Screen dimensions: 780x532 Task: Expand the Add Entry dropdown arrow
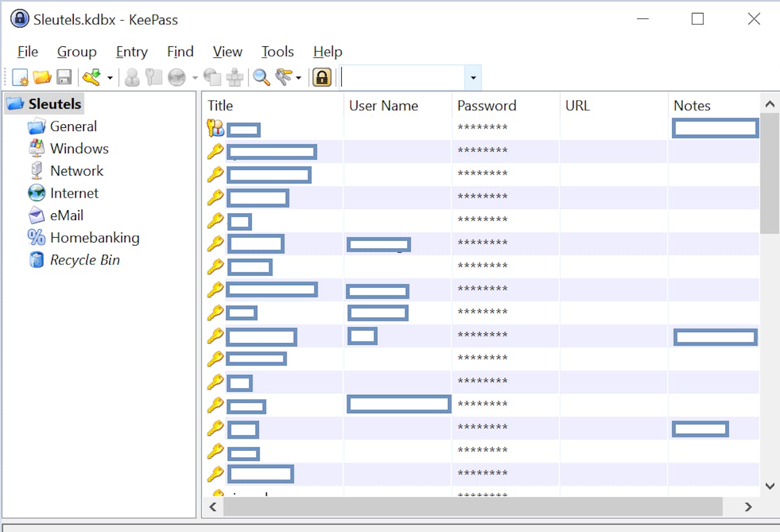click(110, 78)
